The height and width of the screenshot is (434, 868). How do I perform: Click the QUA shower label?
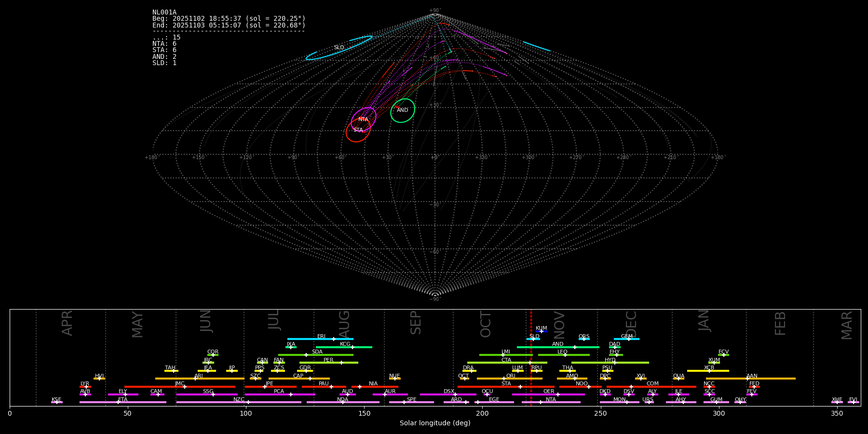[x=678, y=376]
